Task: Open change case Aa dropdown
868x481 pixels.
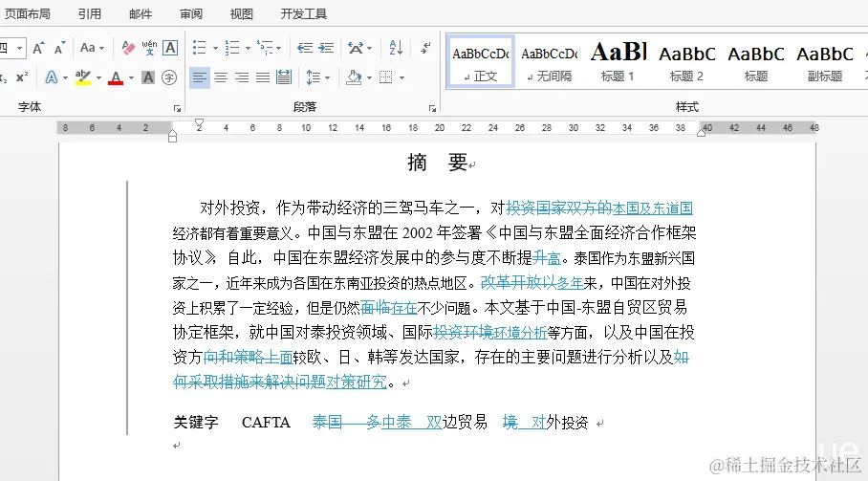Action: 93,48
